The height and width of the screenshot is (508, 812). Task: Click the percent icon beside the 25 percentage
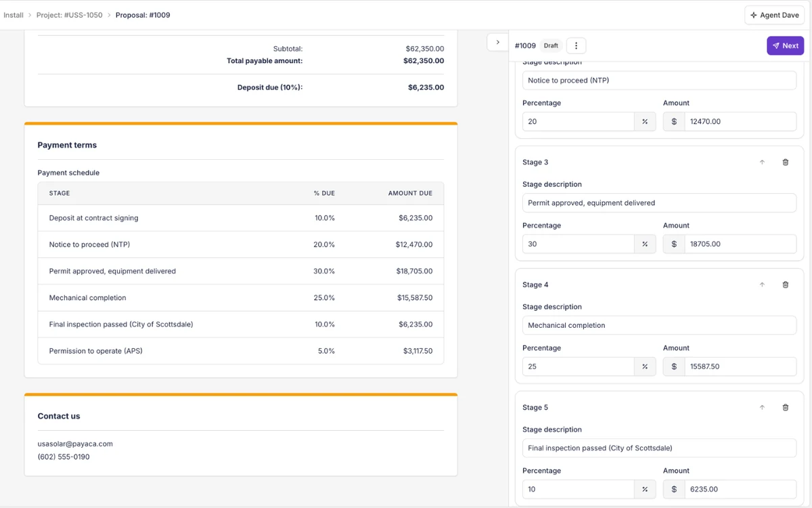pos(645,366)
